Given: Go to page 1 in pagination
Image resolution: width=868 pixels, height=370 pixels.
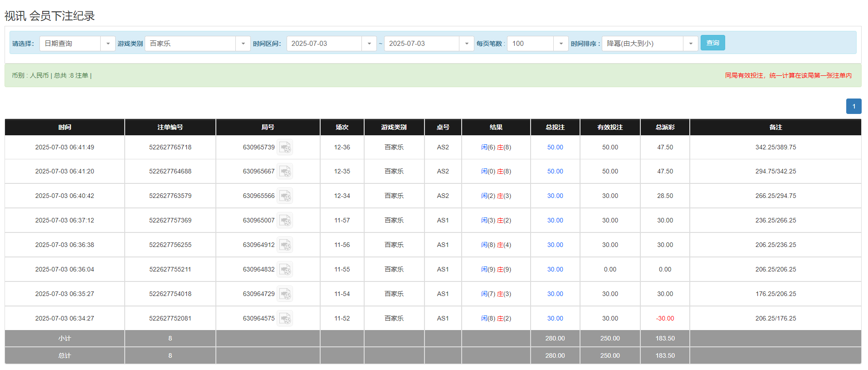Looking at the screenshot, I should tap(853, 106).
